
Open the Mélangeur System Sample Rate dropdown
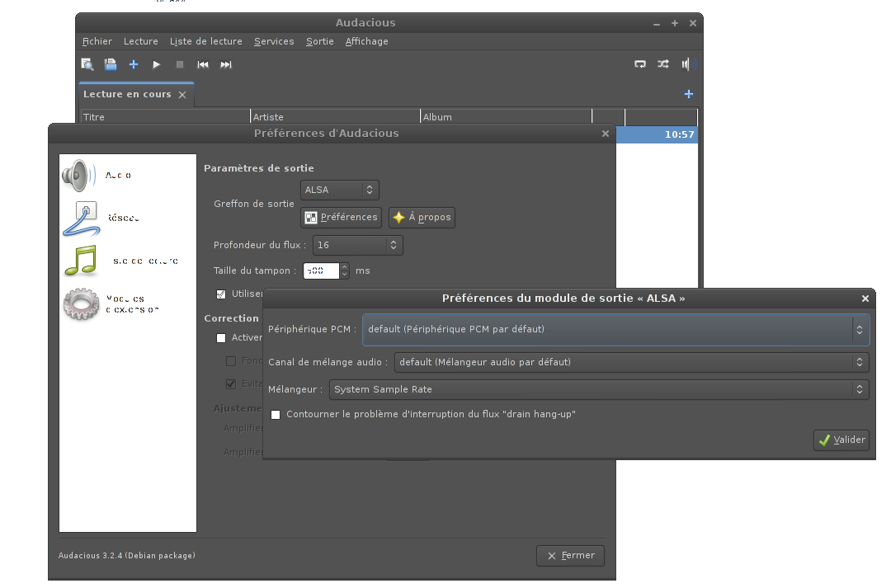point(599,389)
